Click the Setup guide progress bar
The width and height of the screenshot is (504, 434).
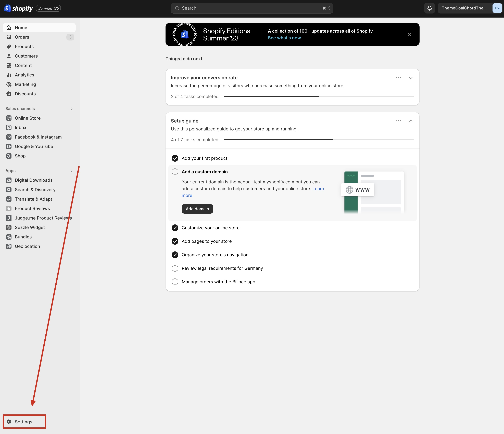pyautogui.click(x=319, y=140)
